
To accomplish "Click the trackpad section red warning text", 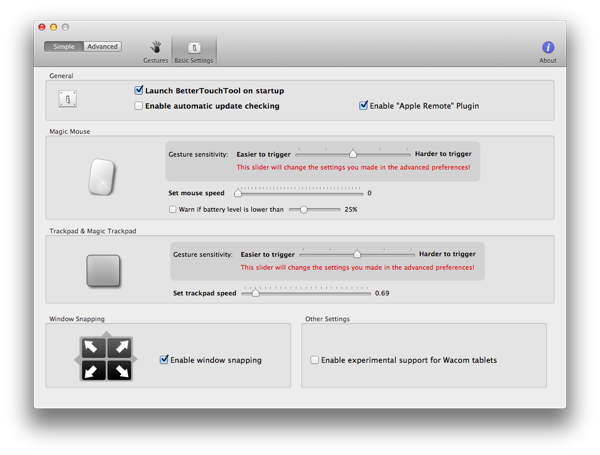I will coord(357,267).
